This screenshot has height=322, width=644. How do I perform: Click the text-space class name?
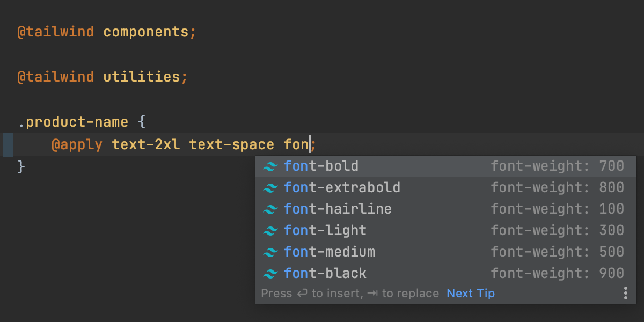pos(232,144)
